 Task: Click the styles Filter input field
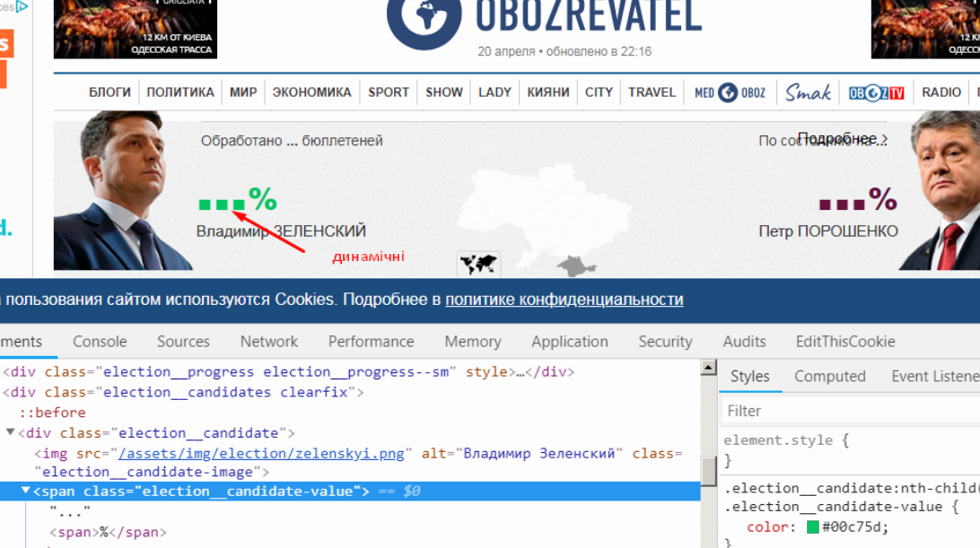(850, 411)
